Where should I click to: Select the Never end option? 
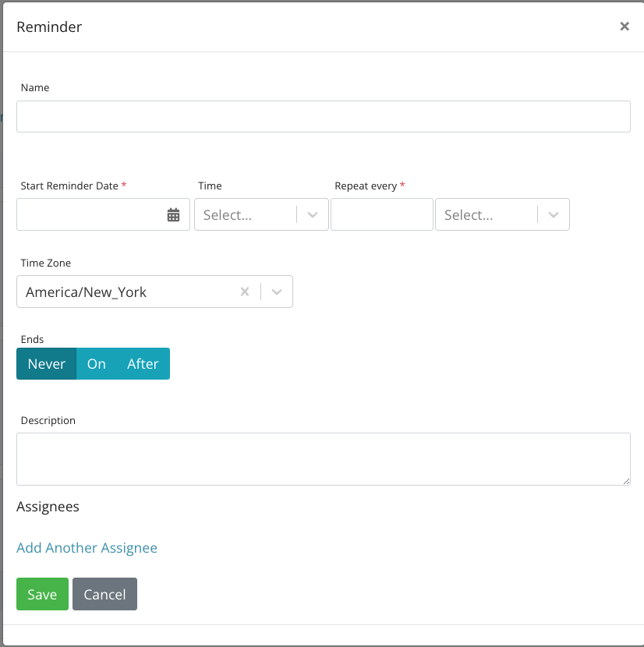47,364
